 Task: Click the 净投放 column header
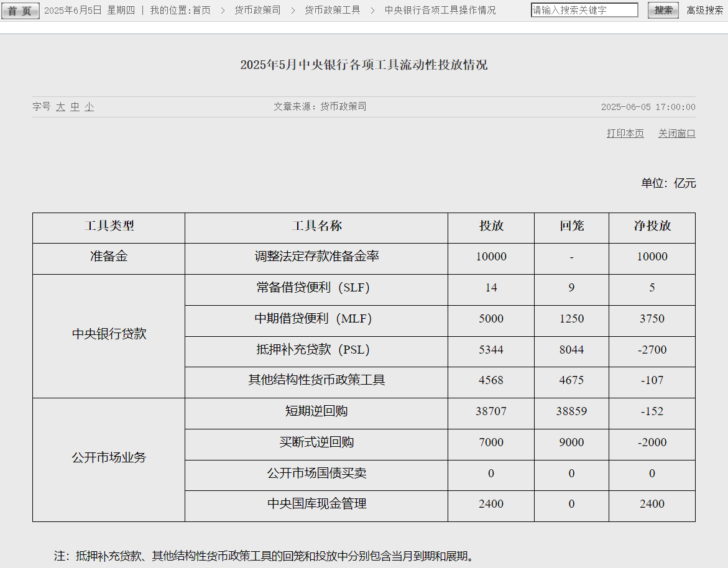[x=652, y=226]
